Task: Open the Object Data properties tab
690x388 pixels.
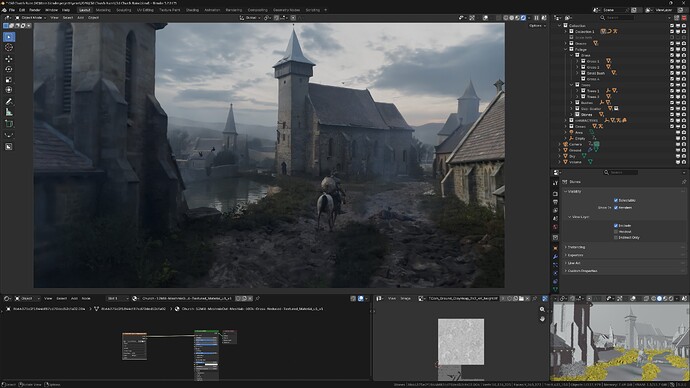Action: [555, 289]
